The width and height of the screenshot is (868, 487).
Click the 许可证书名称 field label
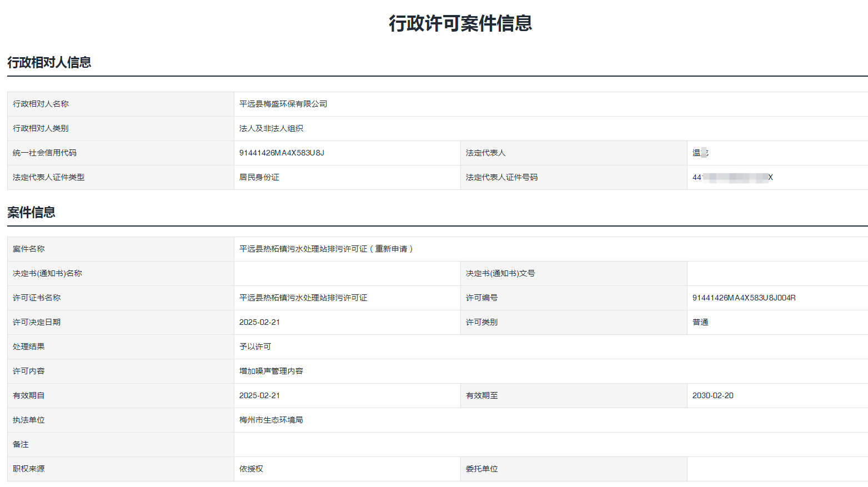click(x=37, y=298)
